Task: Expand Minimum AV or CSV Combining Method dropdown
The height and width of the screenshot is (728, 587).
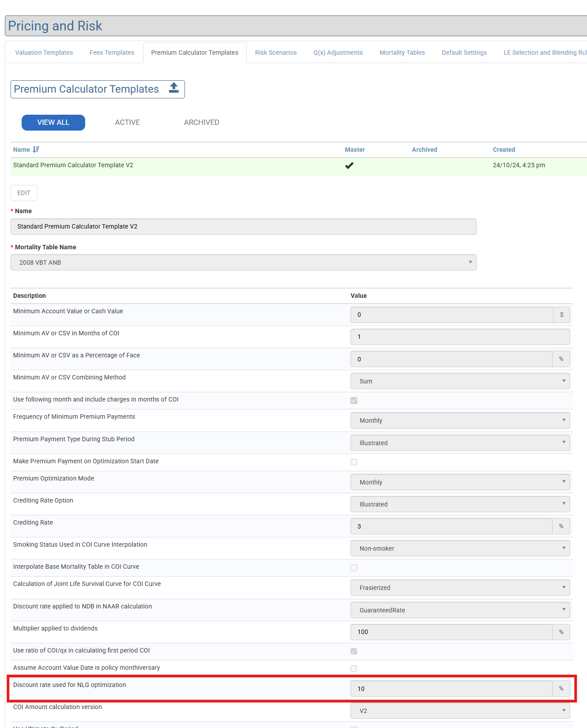Action: [x=460, y=381]
